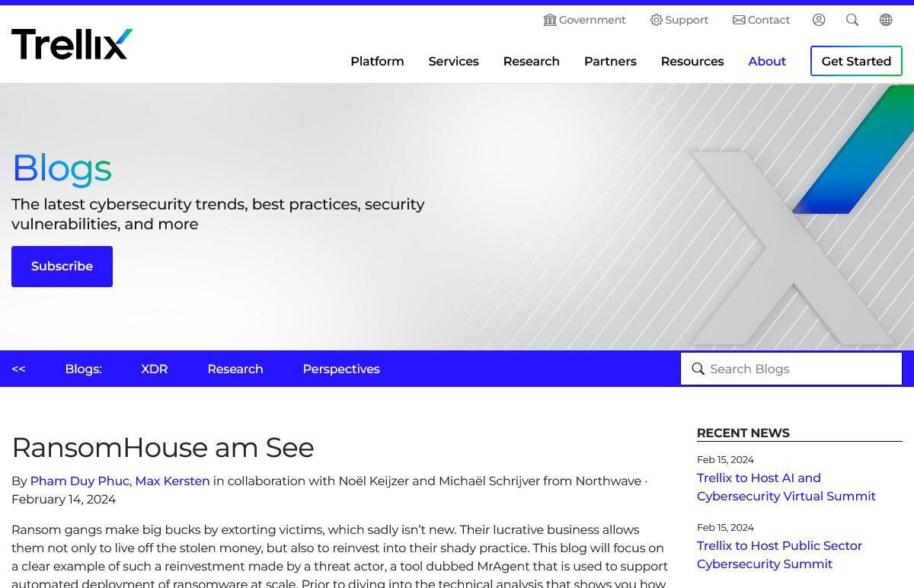914x588 pixels.
Task: Open author Max Kersten link
Action: coord(172,481)
